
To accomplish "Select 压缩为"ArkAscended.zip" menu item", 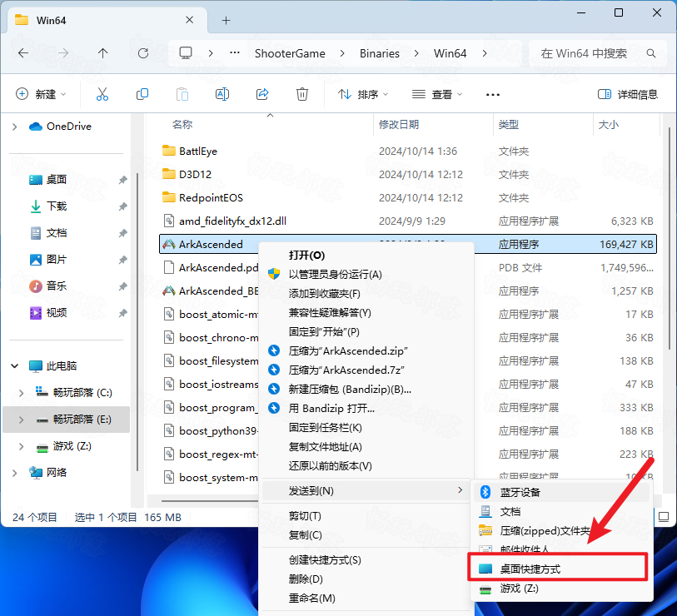I will (x=366, y=351).
